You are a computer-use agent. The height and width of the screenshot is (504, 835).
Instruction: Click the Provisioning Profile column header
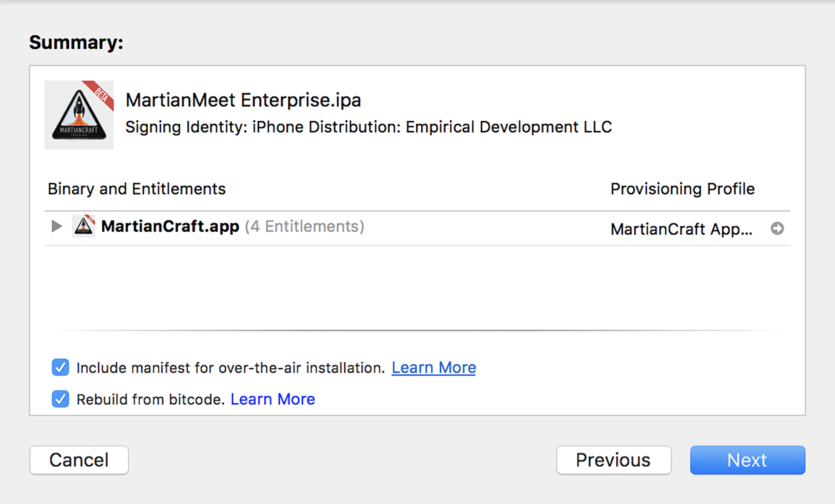coord(683,189)
